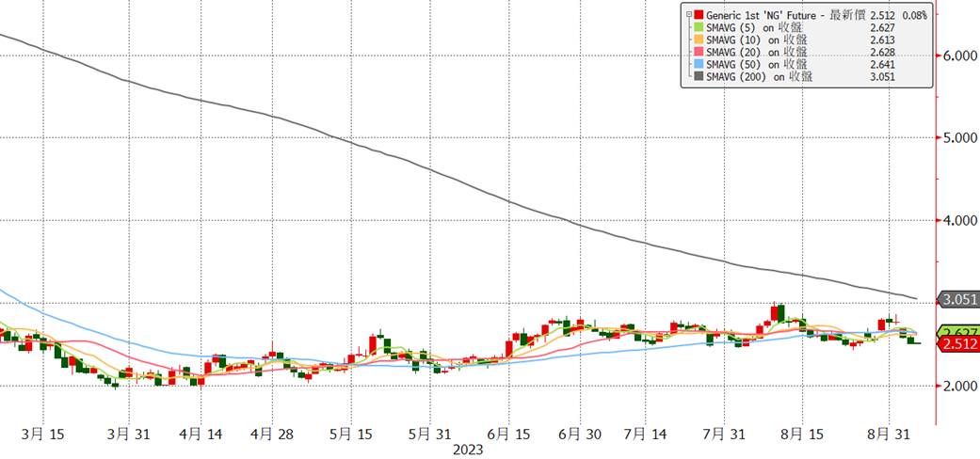Click the 6.000 price axis label
Screen dimensions: 980x459
click(x=958, y=55)
